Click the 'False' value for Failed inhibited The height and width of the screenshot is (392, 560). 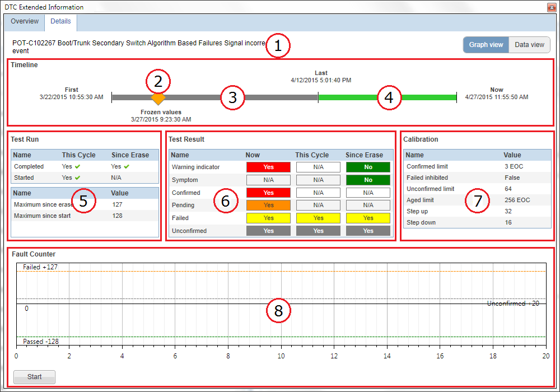[512, 178]
